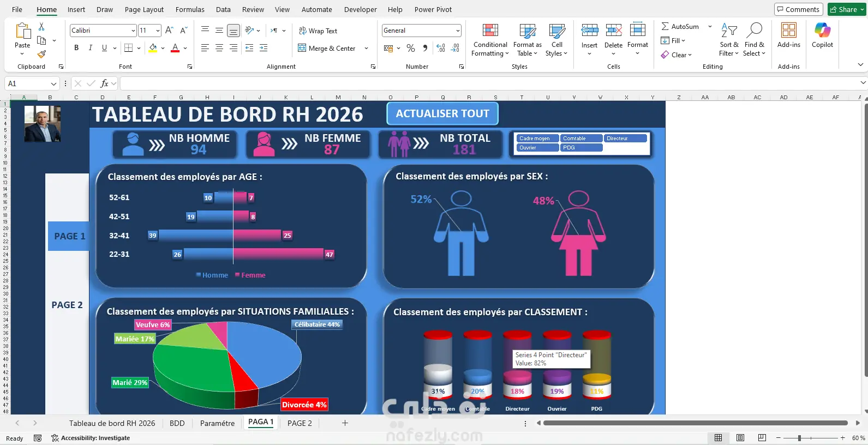Switch to Page Break Preview in status bar

762,438
